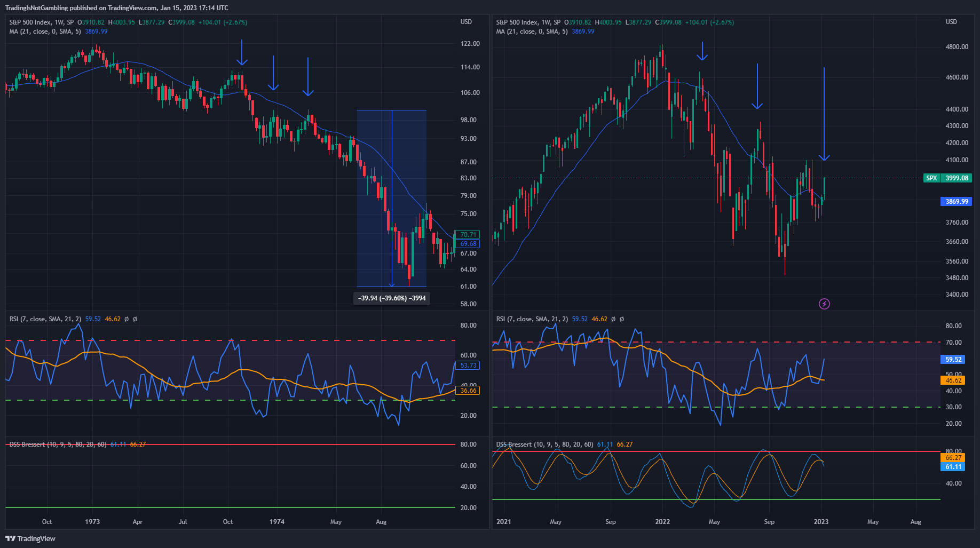Click the 1974 label on the left time axis

(x=277, y=522)
